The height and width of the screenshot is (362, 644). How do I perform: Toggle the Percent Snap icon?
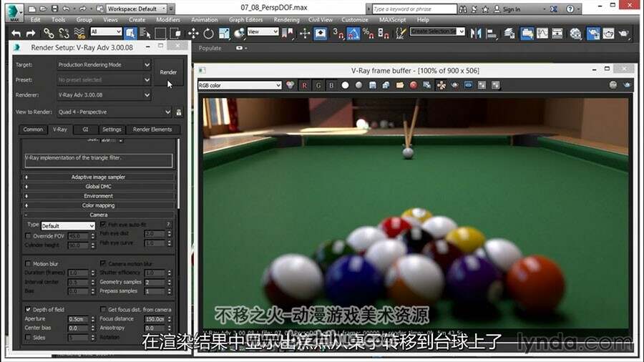pyautogui.click(x=368, y=33)
